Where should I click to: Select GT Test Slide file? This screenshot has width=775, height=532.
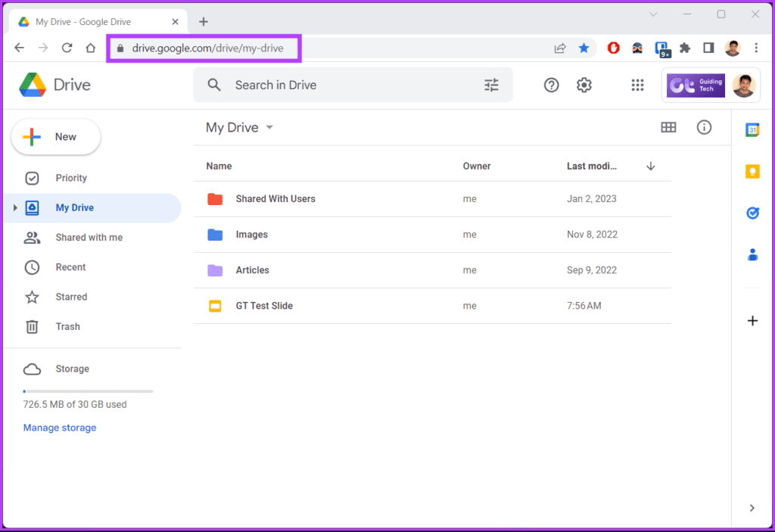tap(432, 306)
